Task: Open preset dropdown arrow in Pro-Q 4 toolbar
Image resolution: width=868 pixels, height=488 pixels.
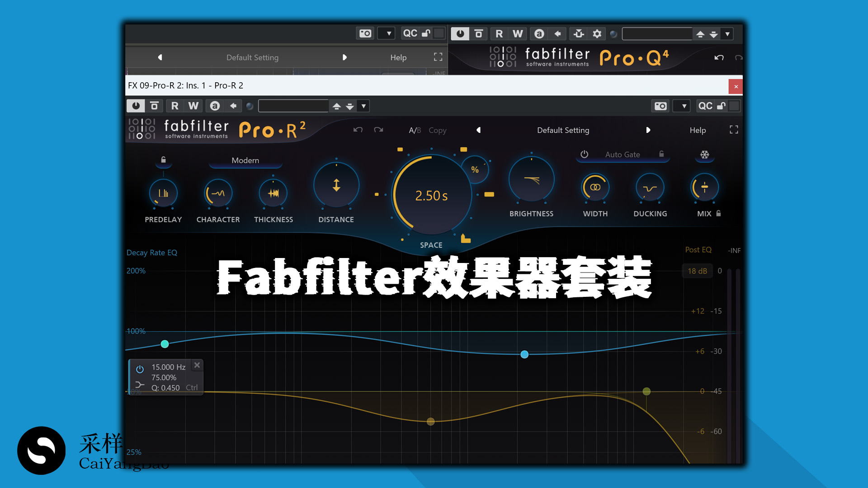Action: coord(727,34)
